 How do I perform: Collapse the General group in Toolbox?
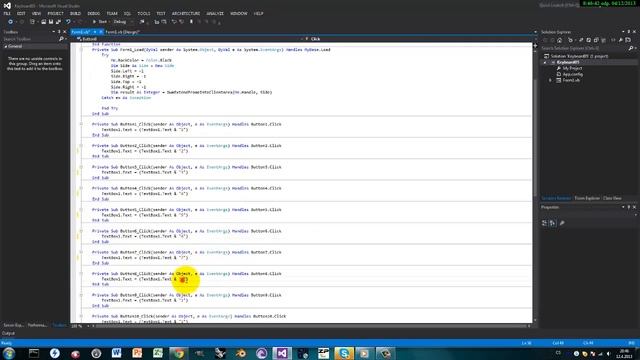click(x=6, y=47)
